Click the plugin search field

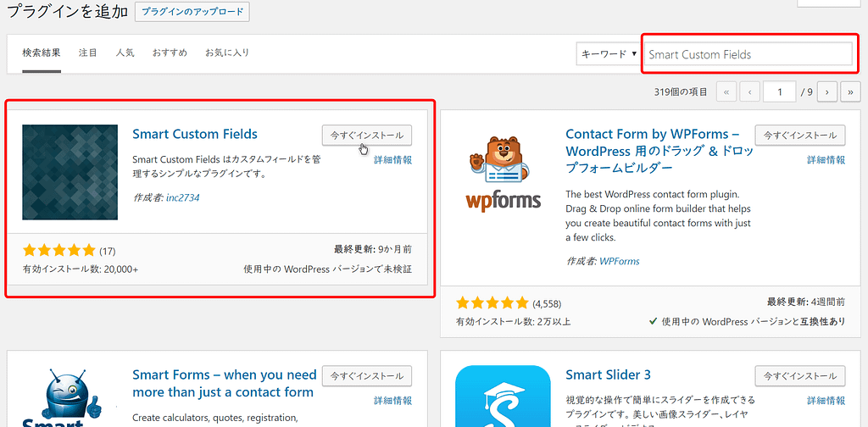click(748, 54)
